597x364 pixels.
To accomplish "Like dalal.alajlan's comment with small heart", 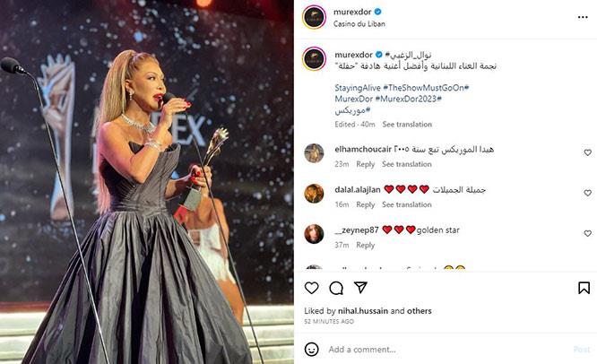I will click(x=587, y=193).
